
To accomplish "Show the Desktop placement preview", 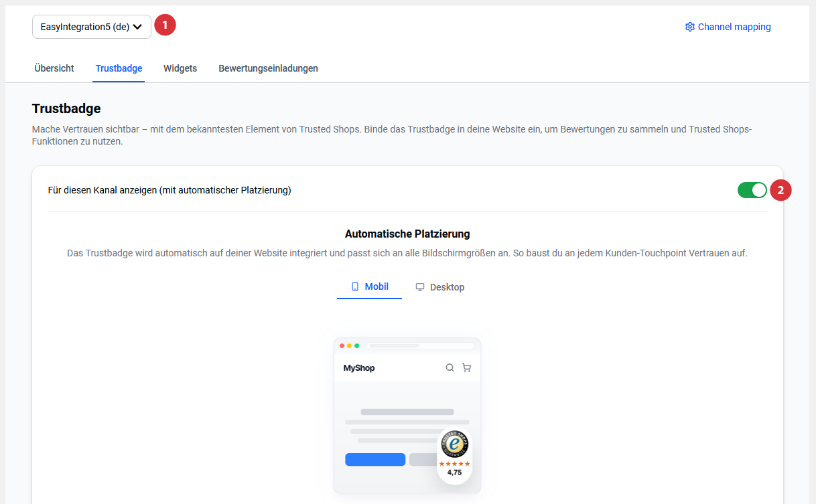I will pyautogui.click(x=440, y=287).
